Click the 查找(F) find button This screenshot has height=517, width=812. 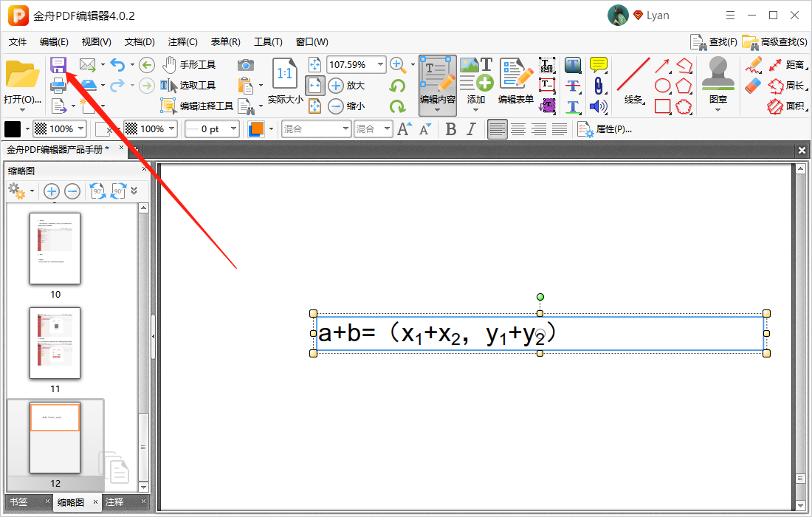714,42
